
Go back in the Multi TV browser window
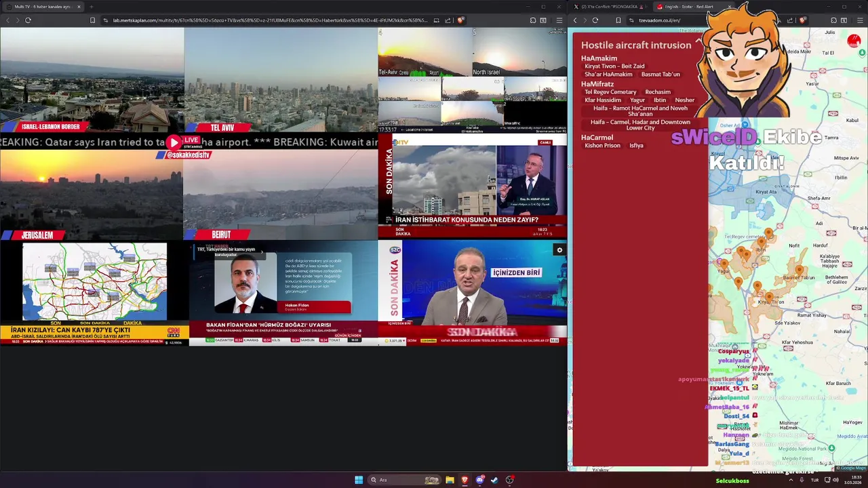point(8,20)
